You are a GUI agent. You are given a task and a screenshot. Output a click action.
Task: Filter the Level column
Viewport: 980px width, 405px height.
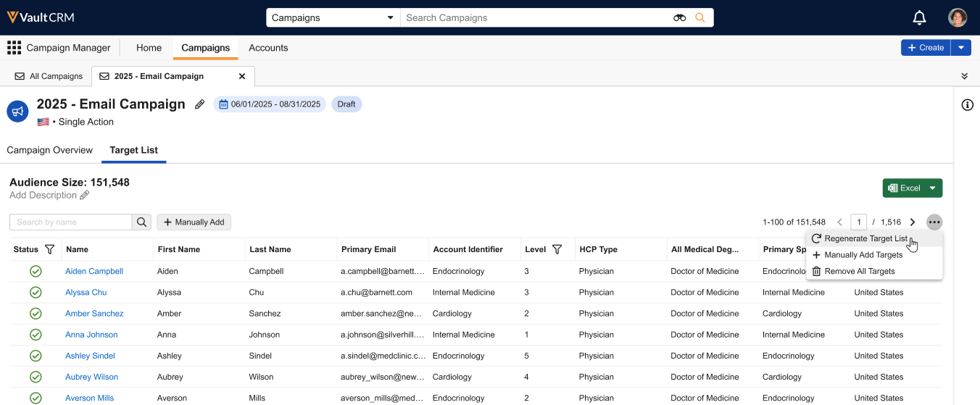point(557,249)
